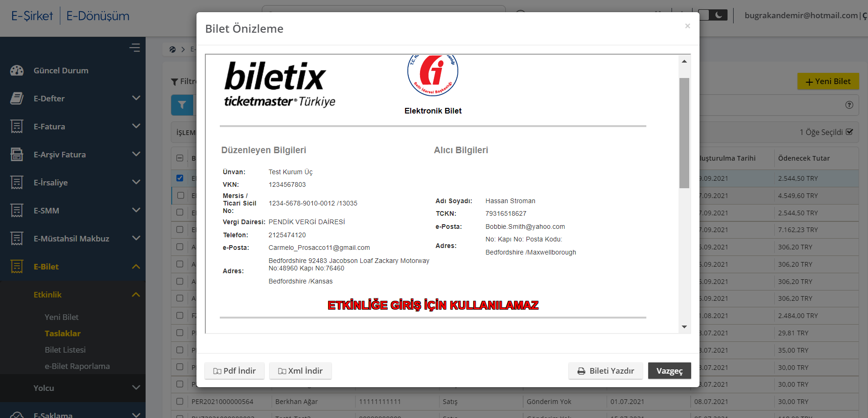Open the Etkinlik submenu label
This screenshot has width=868, height=418.
click(48, 295)
